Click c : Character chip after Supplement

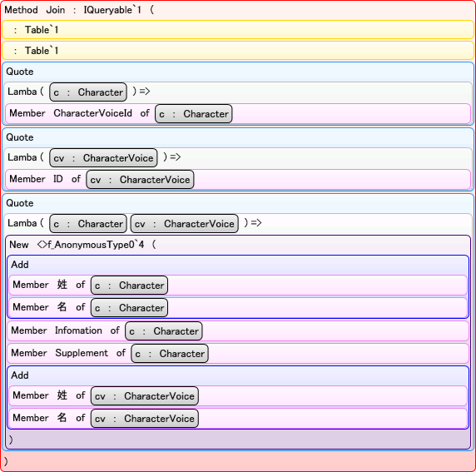tap(170, 353)
